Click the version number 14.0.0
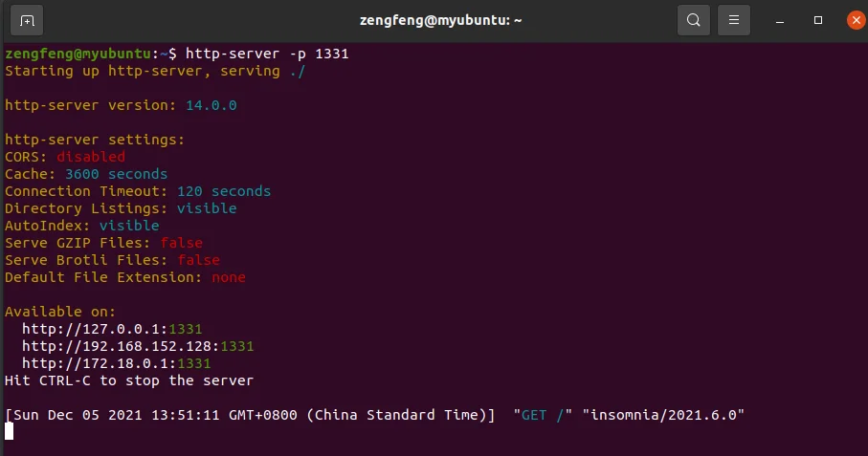The image size is (868, 456). (x=211, y=105)
